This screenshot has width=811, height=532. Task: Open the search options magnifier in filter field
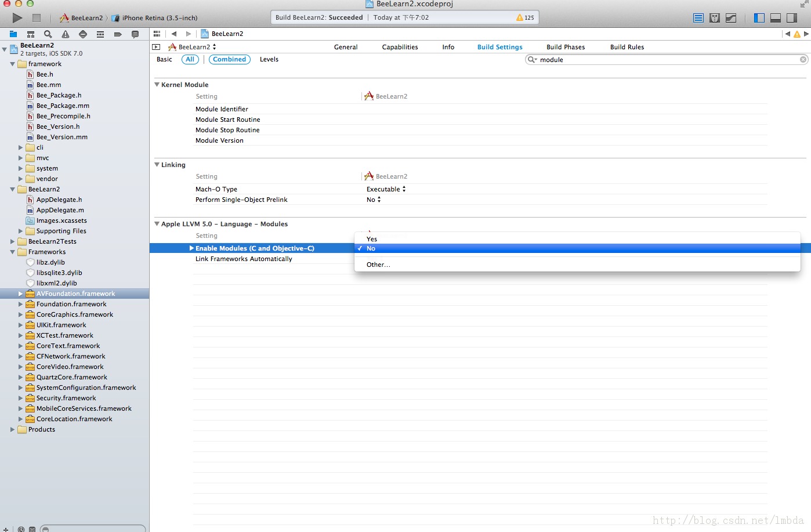point(532,60)
